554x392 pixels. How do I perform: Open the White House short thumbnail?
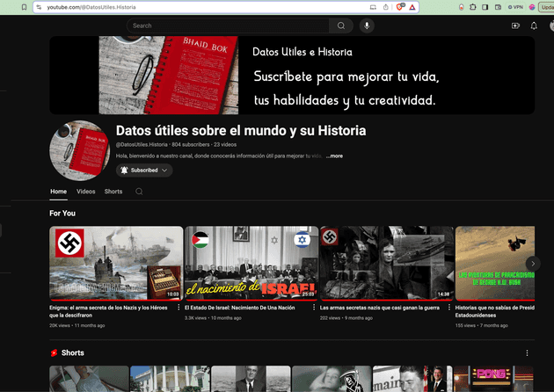[170, 379]
